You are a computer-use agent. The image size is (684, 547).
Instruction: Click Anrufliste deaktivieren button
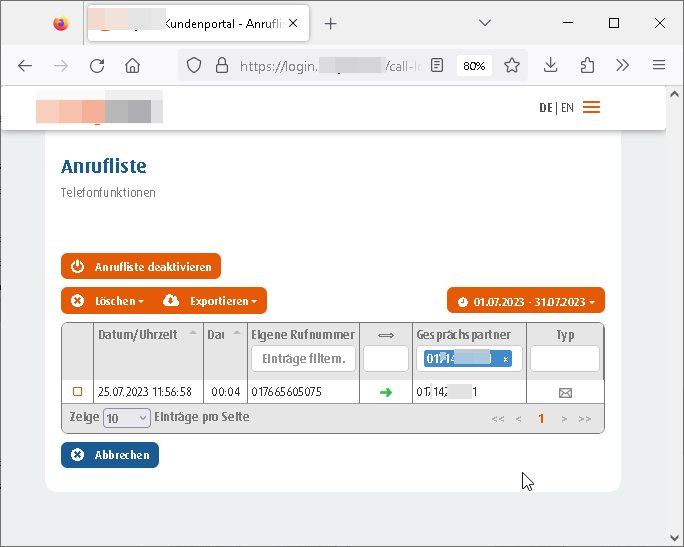click(141, 267)
